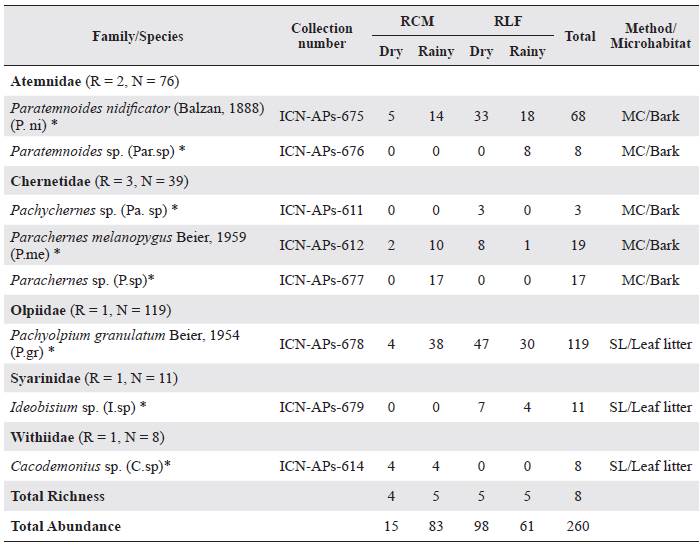The image size is (700, 545).
Task: Select the Withiidae family row heading
Action: point(90,437)
